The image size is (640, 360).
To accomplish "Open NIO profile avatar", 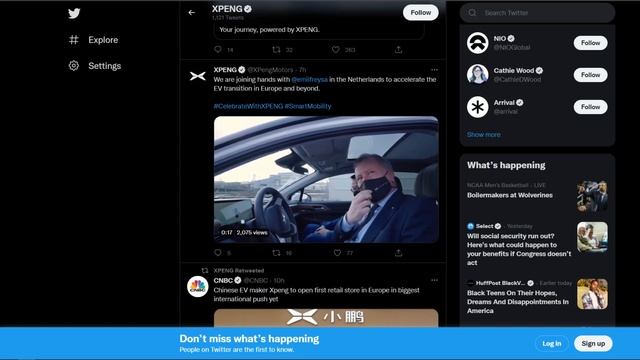I will coord(478,43).
